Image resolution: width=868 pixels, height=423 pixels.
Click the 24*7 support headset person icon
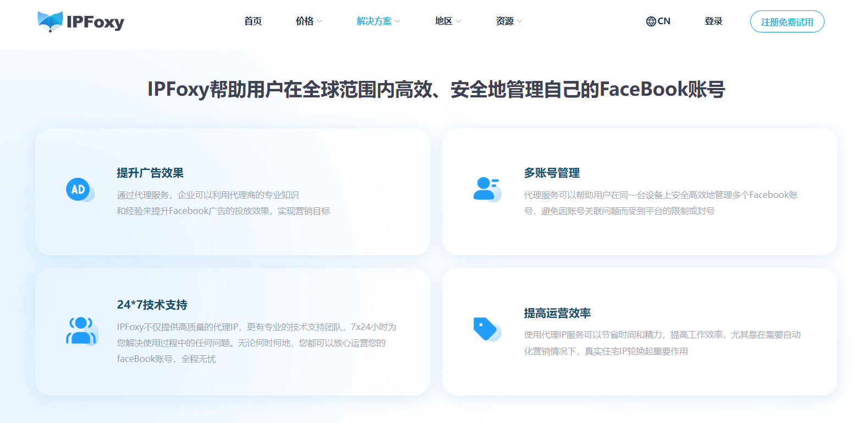tap(81, 331)
